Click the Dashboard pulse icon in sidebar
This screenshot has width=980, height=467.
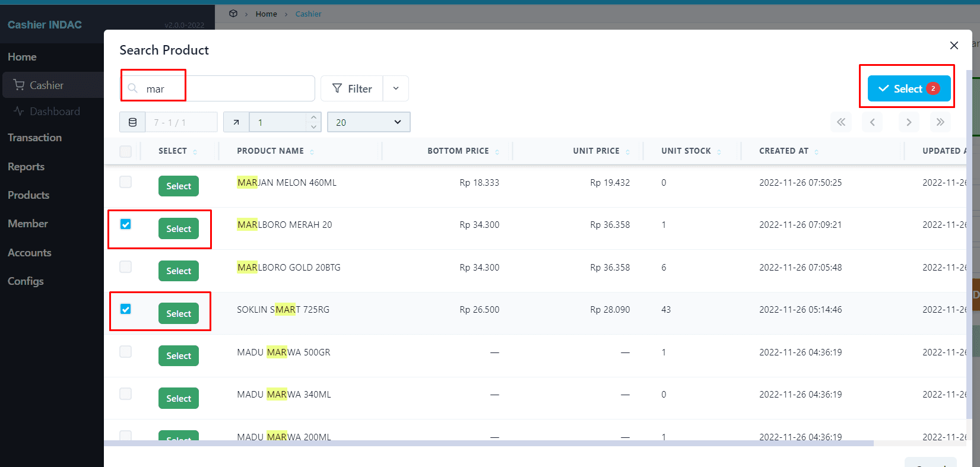pos(19,111)
